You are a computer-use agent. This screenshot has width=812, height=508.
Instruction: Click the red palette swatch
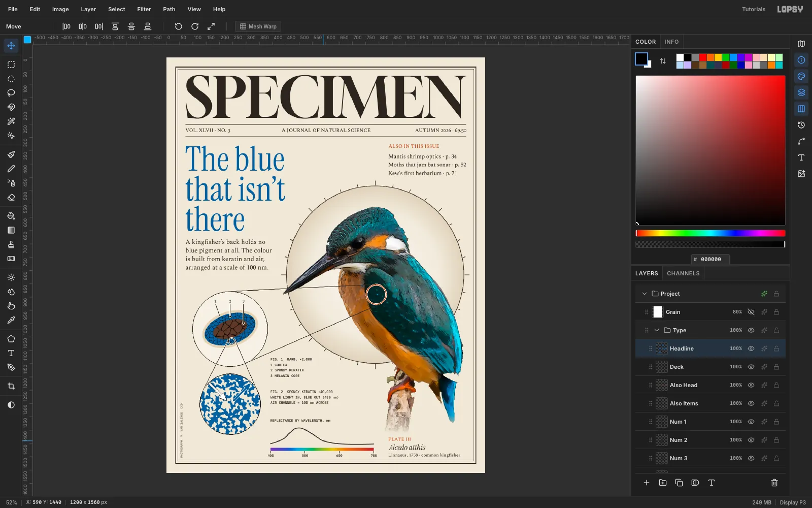(703, 57)
